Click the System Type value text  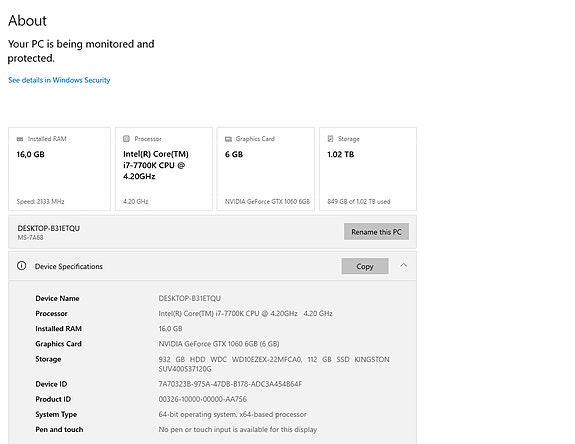[232, 414]
